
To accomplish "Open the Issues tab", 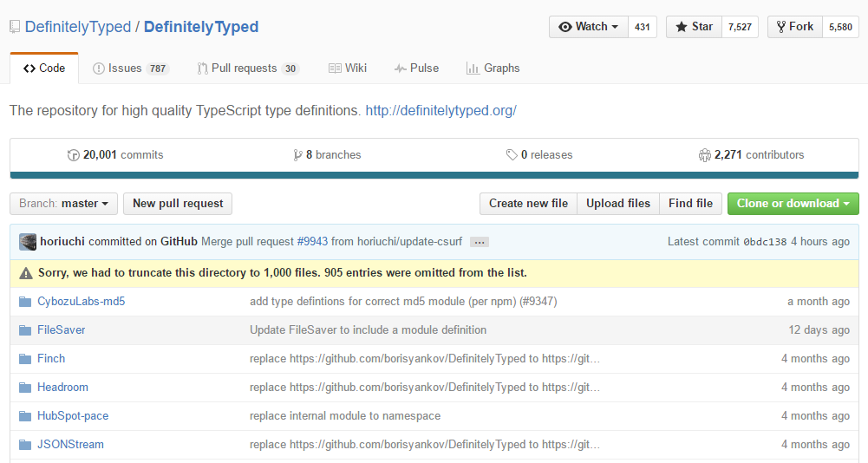I will click(131, 68).
